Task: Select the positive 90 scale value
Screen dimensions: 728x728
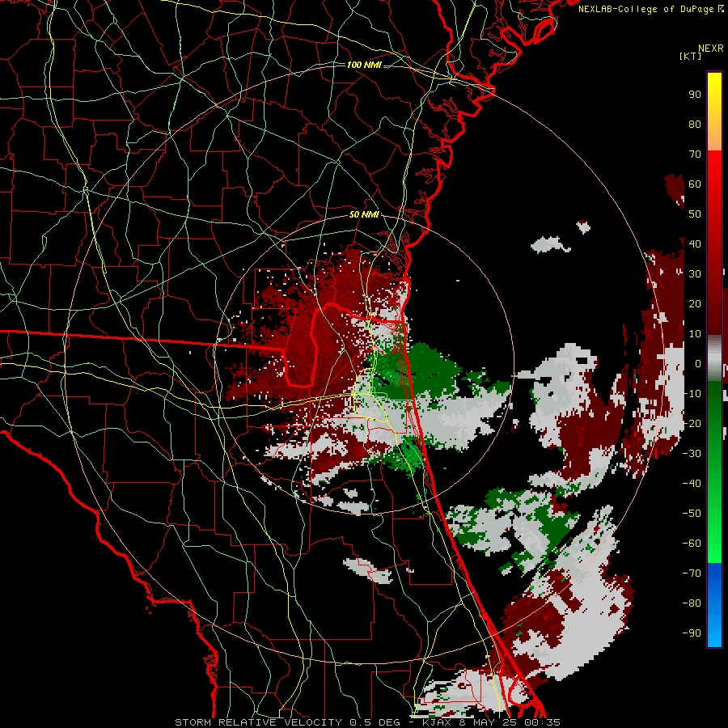Action: point(695,95)
